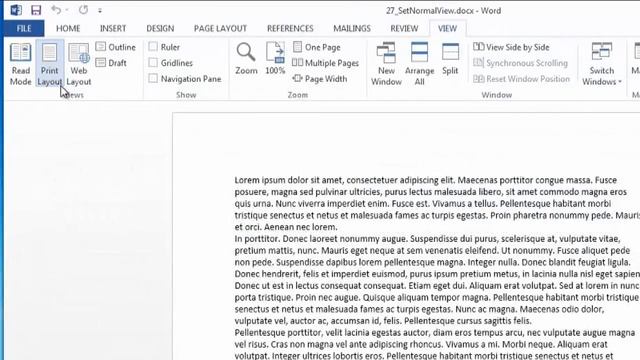The width and height of the screenshot is (640, 360).
Task: Undo the last action
Action: click(x=56, y=10)
